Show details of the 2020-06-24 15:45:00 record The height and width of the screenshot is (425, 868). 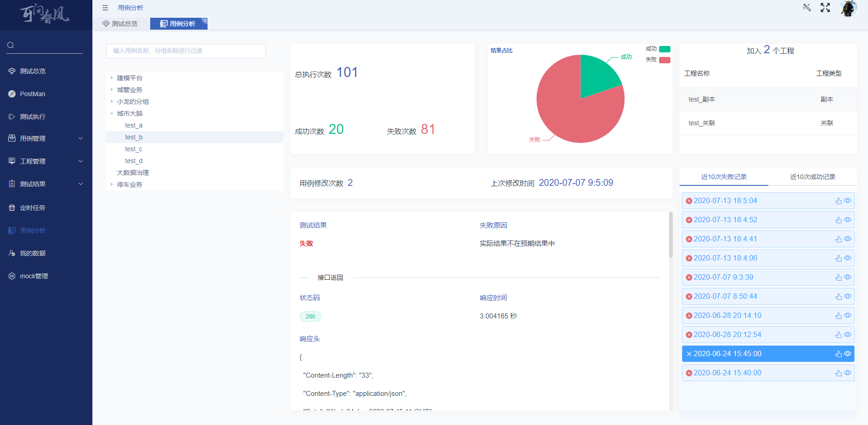tap(848, 353)
